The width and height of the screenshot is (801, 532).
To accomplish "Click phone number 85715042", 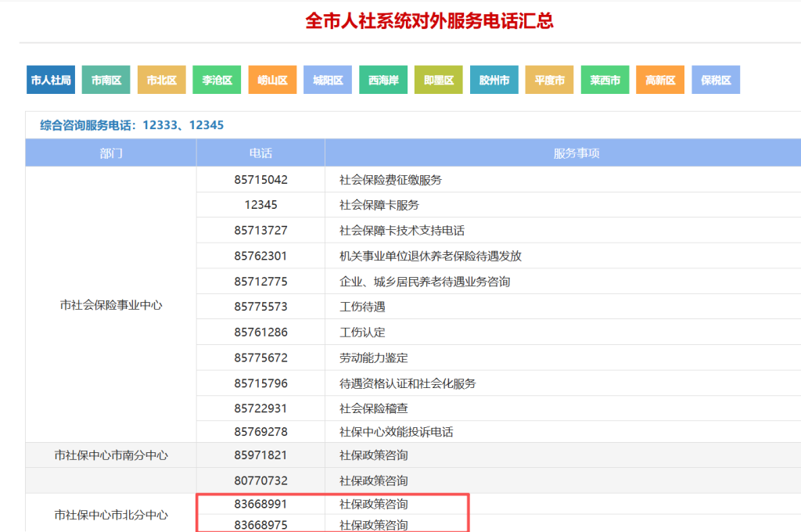I will pos(260,180).
